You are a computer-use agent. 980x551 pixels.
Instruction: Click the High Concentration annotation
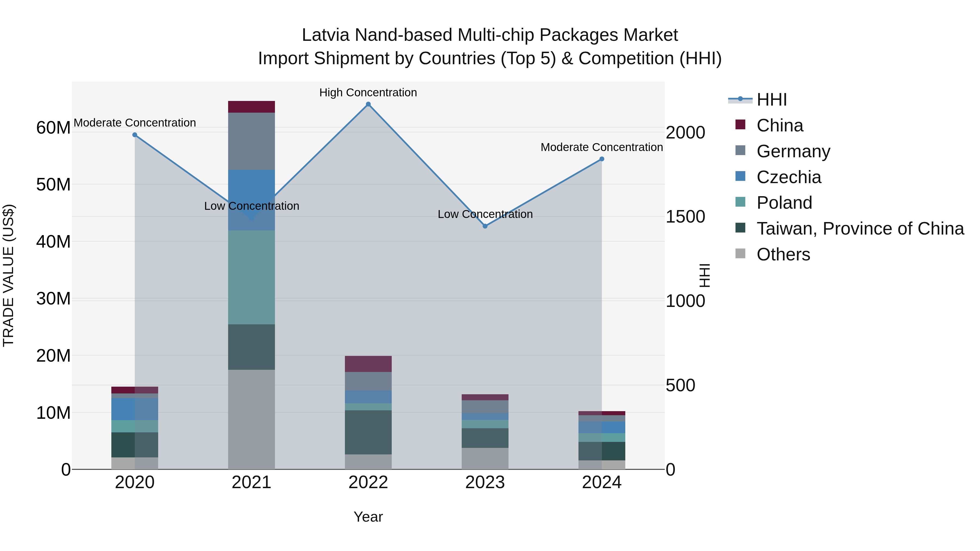(x=368, y=93)
